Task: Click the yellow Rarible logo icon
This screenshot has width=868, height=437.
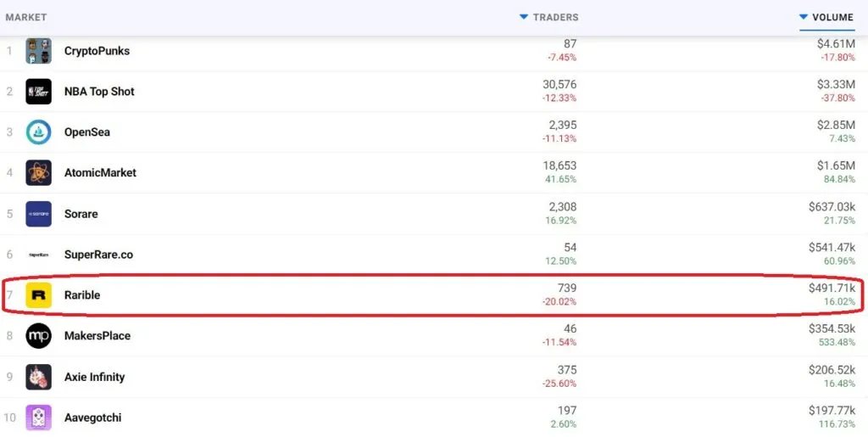Action: tap(38, 295)
